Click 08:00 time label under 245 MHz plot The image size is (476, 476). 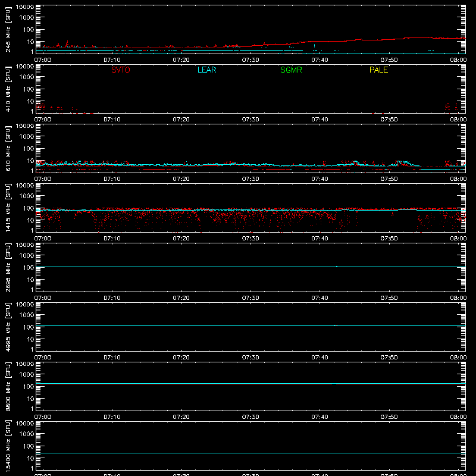point(458,60)
